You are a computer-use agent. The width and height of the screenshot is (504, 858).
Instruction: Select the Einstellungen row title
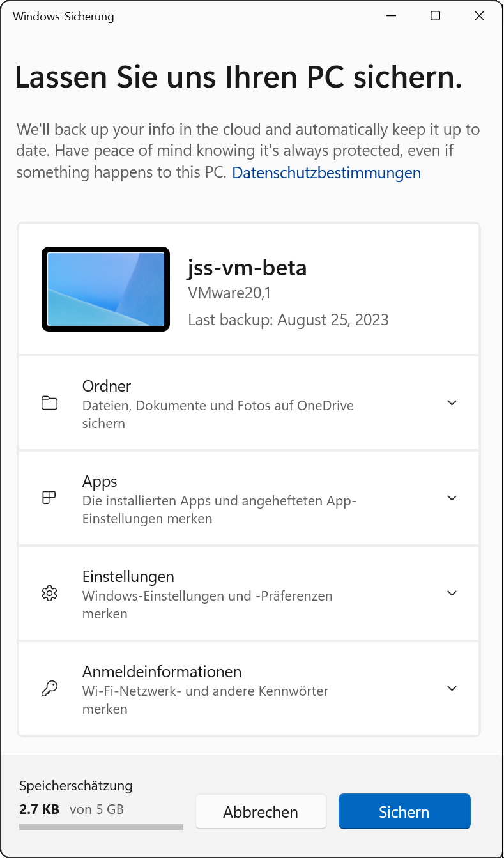(128, 576)
